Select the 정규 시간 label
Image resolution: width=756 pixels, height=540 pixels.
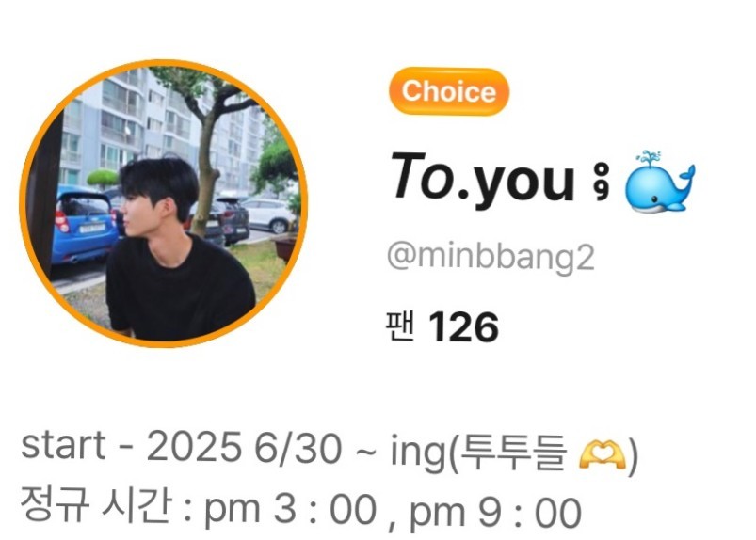(96, 505)
